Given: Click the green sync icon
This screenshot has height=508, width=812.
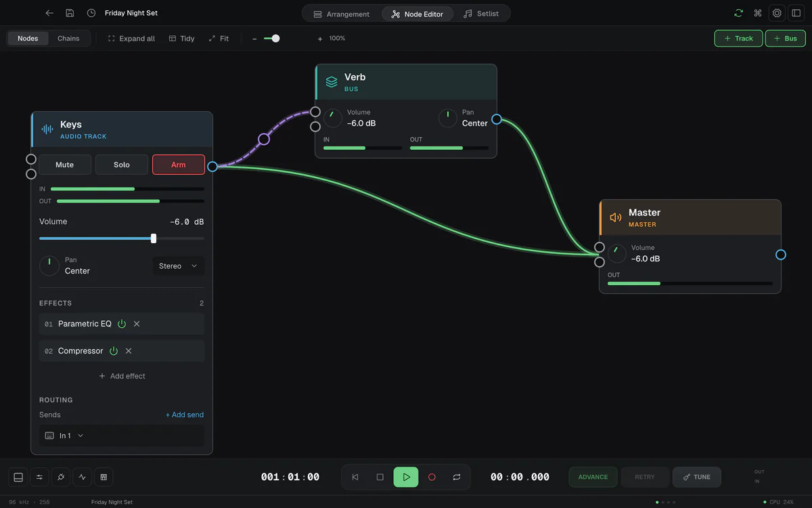Looking at the screenshot, I should click(x=739, y=13).
